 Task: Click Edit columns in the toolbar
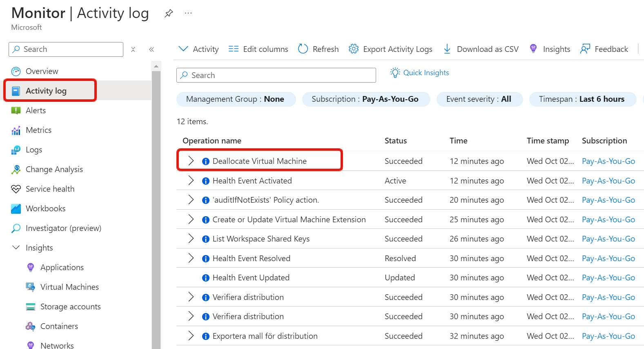coord(258,49)
